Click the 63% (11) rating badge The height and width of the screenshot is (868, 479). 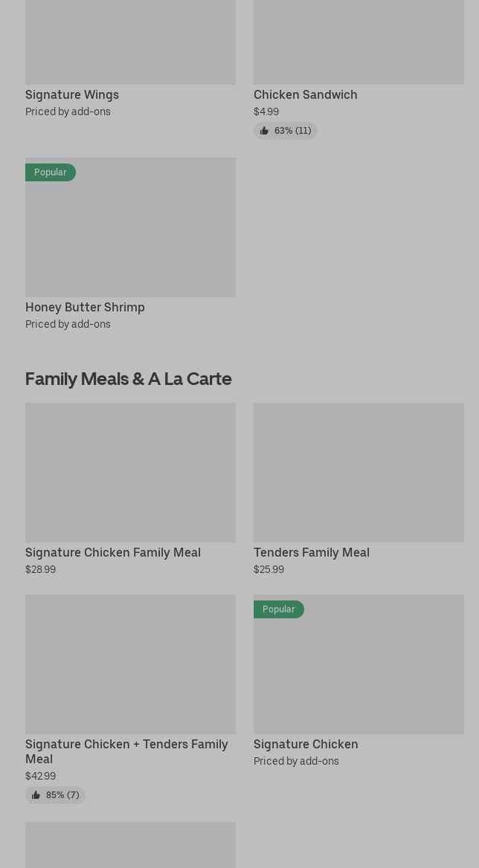[x=286, y=131]
